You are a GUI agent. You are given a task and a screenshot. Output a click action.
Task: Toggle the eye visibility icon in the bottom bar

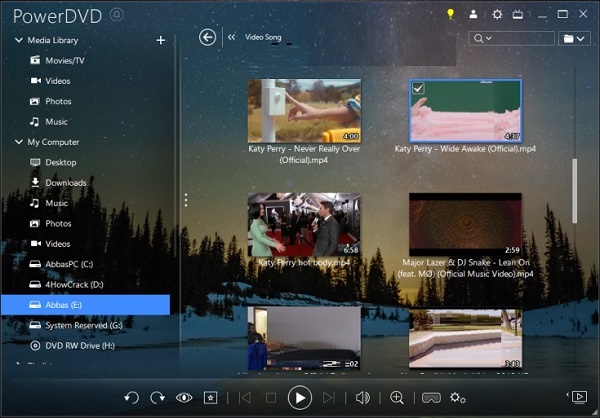[x=184, y=398]
